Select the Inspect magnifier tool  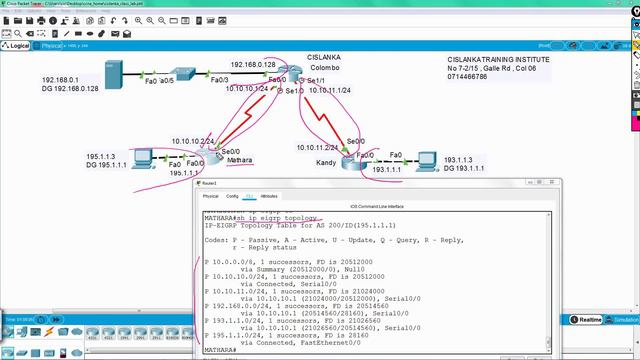tap(18, 33)
